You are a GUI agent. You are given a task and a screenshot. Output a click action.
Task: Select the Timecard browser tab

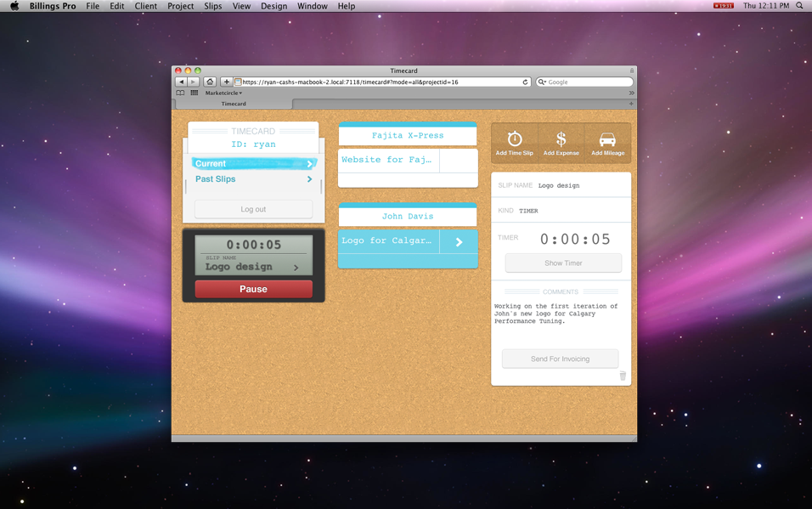point(234,104)
